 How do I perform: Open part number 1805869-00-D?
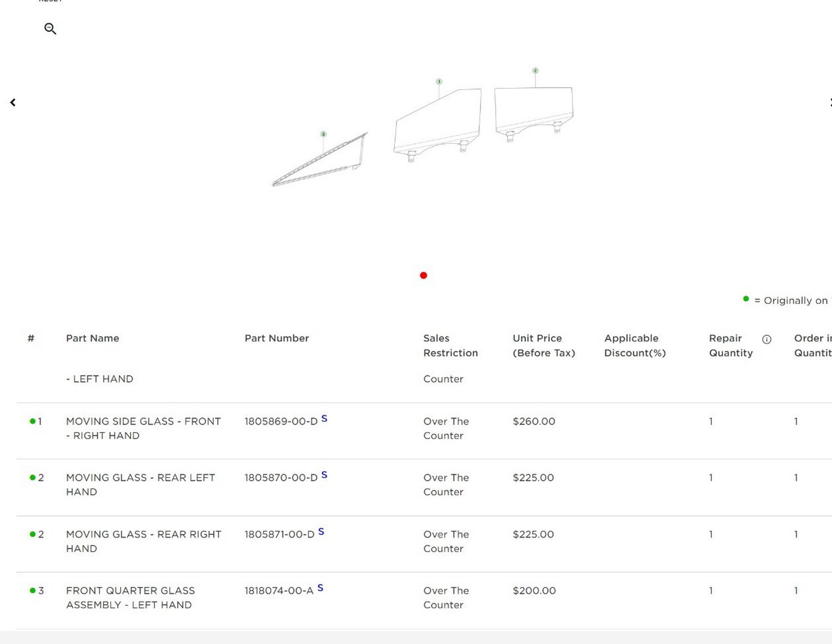tap(281, 422)
